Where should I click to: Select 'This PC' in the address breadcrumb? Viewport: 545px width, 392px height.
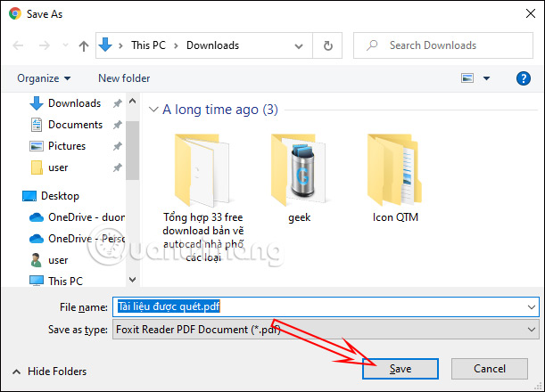(x=148, y=45)
